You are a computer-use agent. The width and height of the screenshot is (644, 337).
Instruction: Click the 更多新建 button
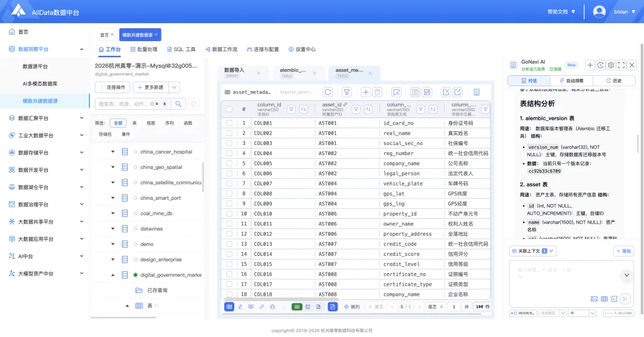pyautogui.click(x=150, y=87)
